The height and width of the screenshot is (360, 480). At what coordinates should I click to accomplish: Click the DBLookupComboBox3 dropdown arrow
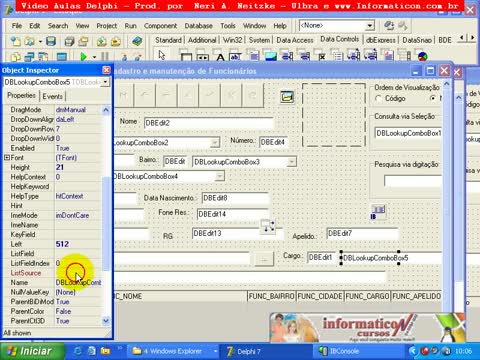pos(291,162)
